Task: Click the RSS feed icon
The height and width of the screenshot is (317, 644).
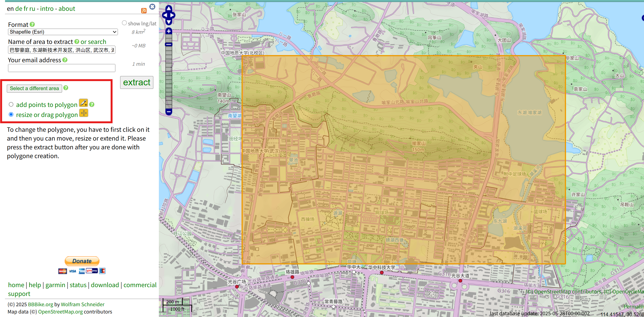Action: click(x=144, y=11)
